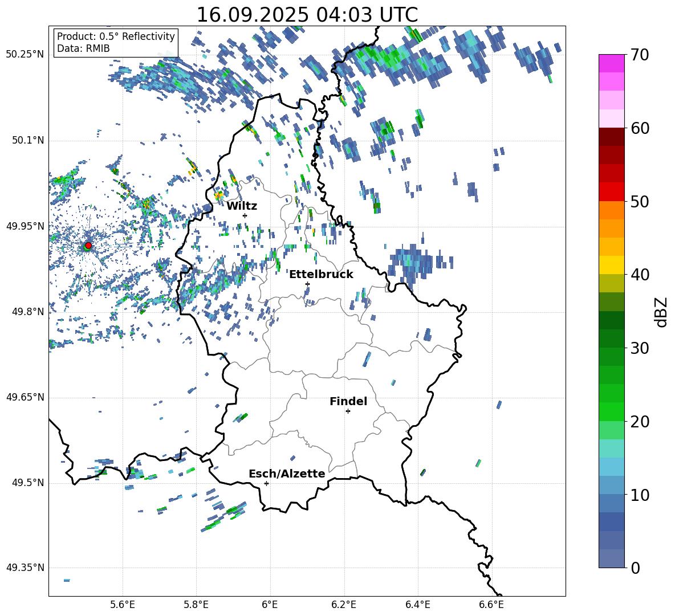Click the 40 value on colorbar

coord(640,275)
